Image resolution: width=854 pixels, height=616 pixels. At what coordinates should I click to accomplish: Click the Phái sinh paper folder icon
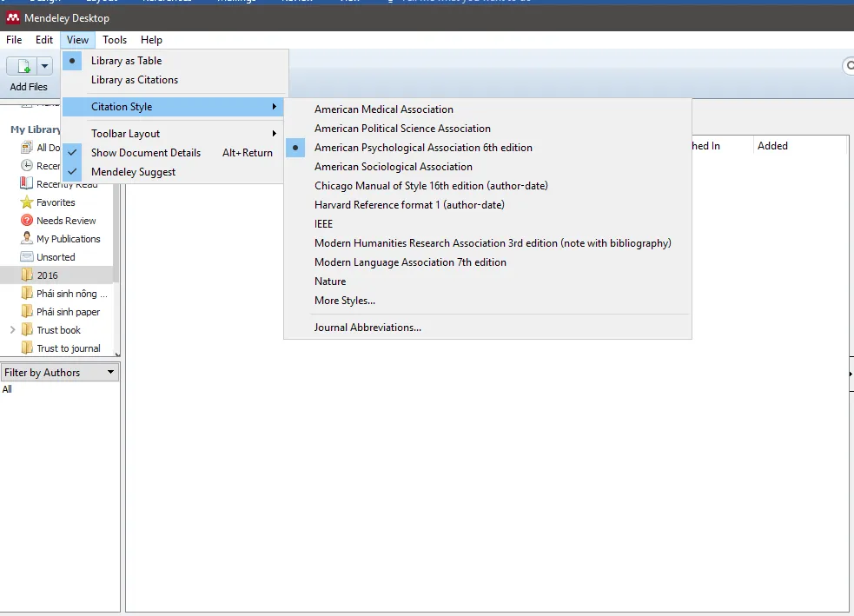pyautogui.click(x=27, y=312)
